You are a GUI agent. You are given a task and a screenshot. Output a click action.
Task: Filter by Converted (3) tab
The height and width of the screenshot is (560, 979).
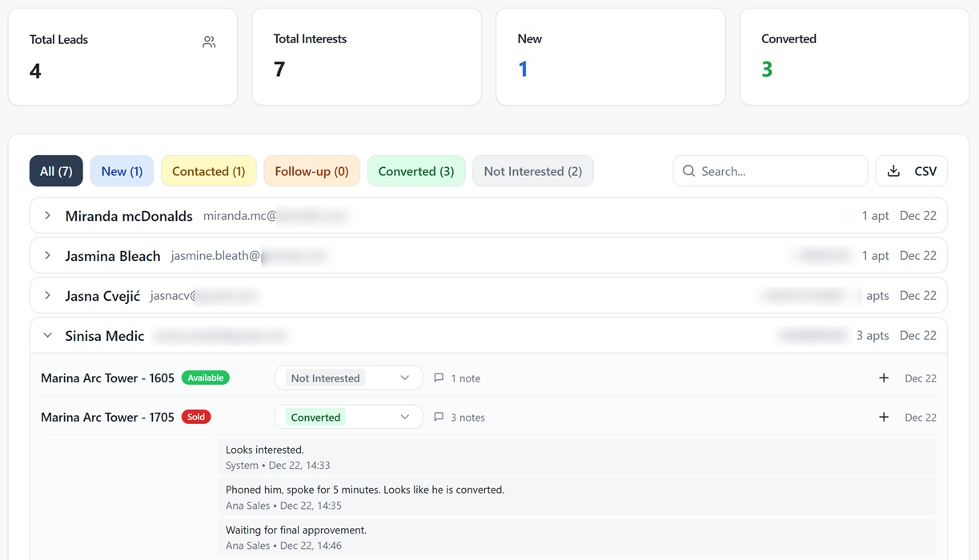point(415,171)
